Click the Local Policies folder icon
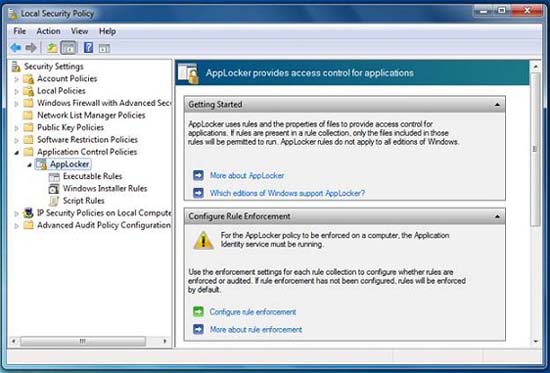The width and height of the screenshot is (550, 373). click(28, 91)
